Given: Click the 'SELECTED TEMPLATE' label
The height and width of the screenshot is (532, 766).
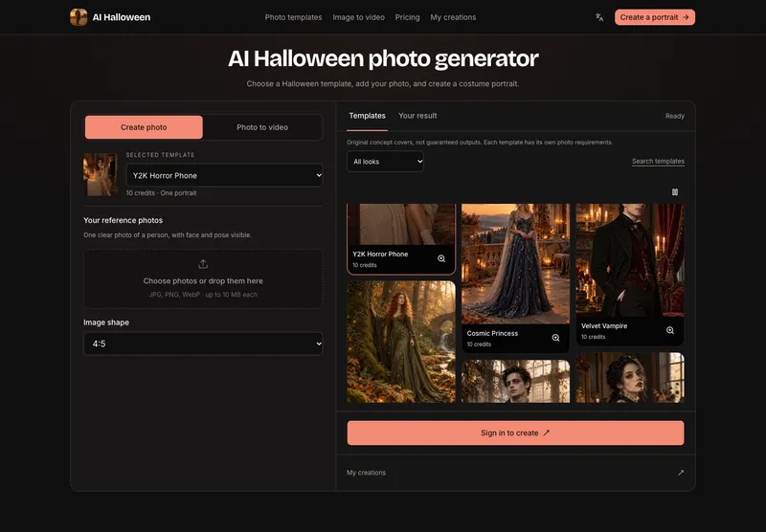Looking at the screenshot, I should click(x=160, y=155).
